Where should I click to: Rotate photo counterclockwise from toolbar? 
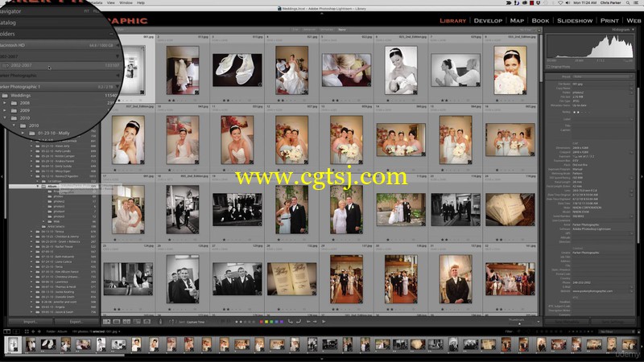291,322
